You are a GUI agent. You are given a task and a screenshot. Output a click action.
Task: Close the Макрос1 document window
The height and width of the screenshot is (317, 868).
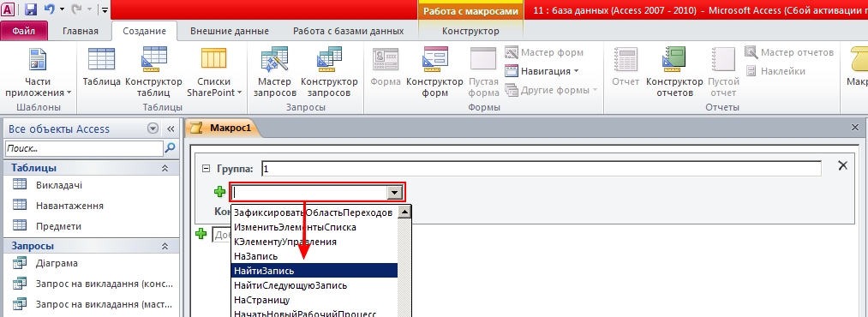point(854,128)
